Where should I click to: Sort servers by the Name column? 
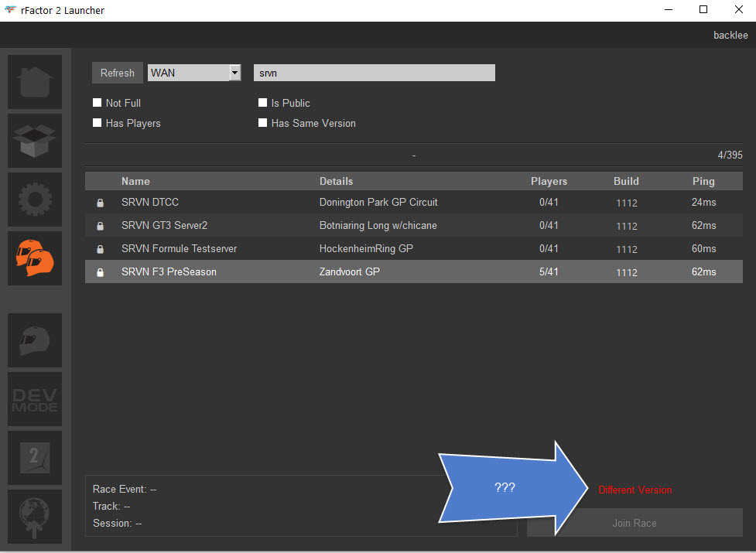[135, 181]
